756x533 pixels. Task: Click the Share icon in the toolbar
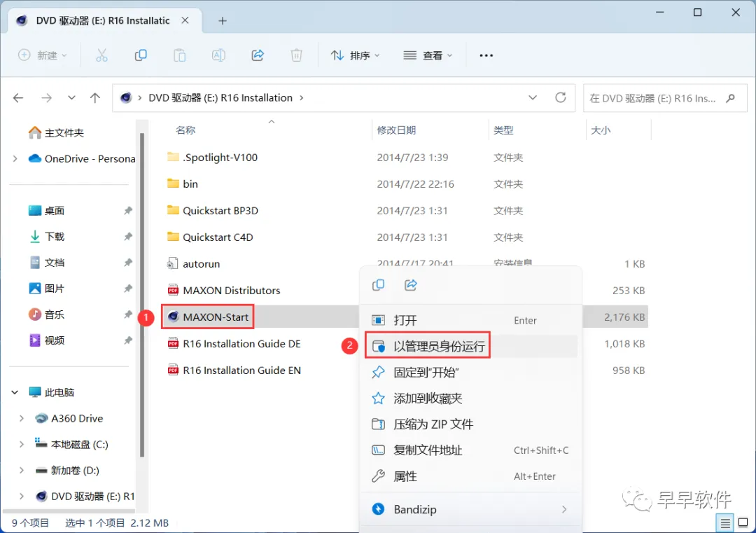click(x=258, y=55)
